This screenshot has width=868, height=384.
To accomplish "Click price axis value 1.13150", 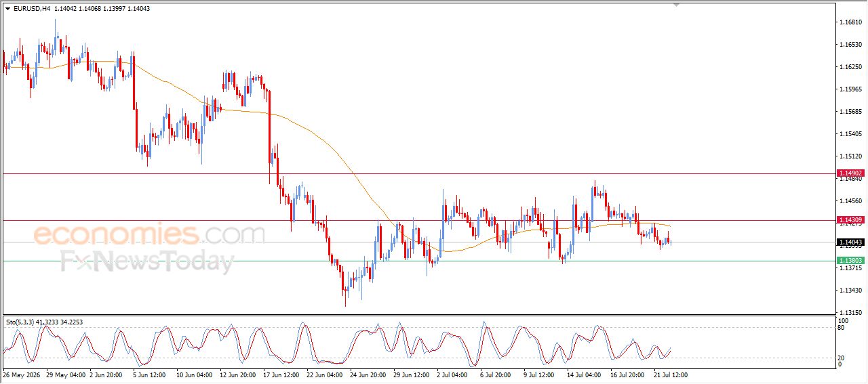I will 850,313.
